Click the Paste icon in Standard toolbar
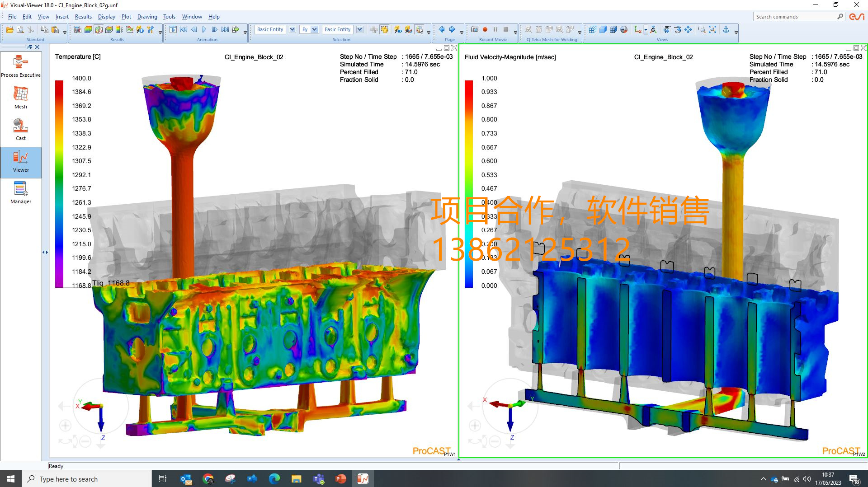This screenshot has width=868, height=487. 55,29
